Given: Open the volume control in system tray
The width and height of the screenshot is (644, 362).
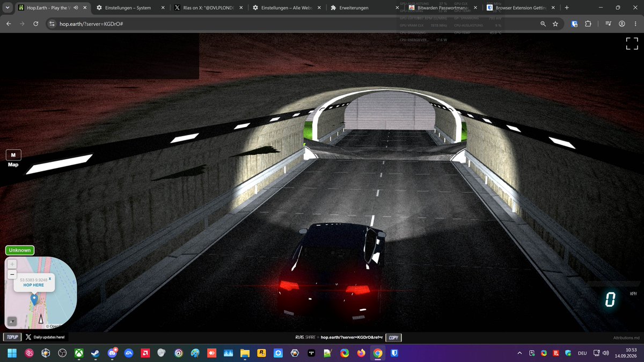Looking at the screenshot, I should 605,353.
